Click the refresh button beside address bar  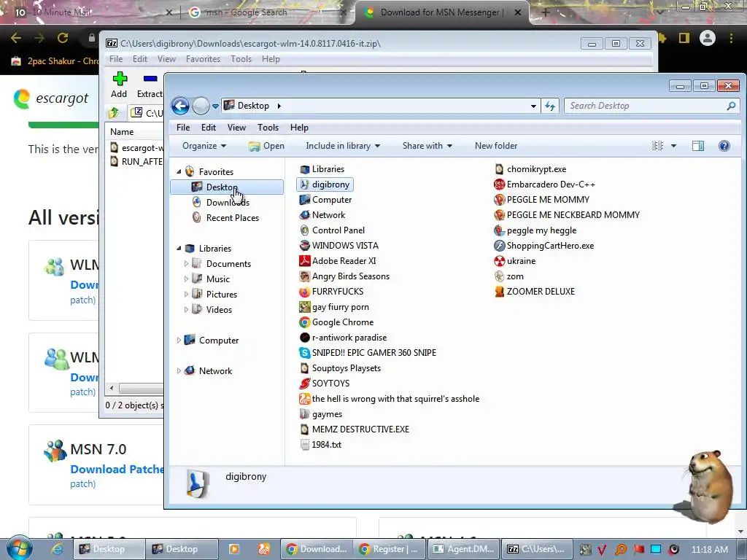(x=550, y=106)
